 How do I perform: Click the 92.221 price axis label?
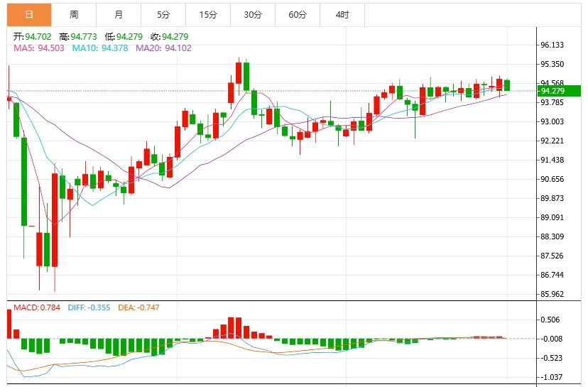(x=552, y=141)
